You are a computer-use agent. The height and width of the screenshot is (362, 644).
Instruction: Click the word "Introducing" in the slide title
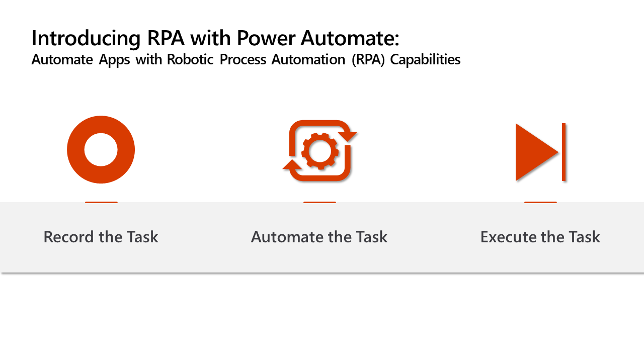click(86, 39)
